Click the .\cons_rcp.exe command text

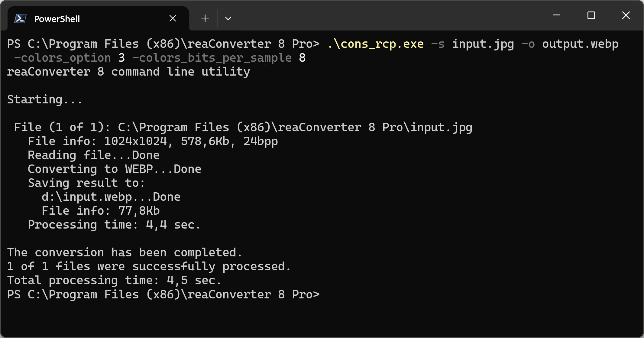tap(376, 44)
